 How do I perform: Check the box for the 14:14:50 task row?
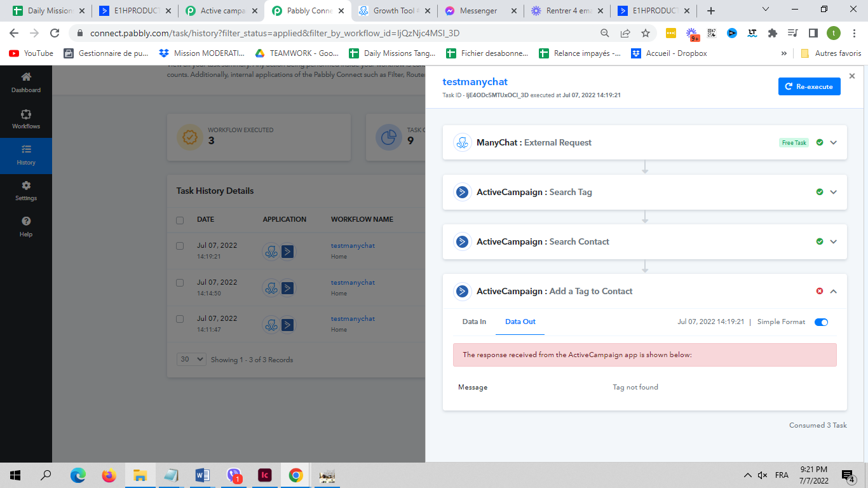click(180, 282)
